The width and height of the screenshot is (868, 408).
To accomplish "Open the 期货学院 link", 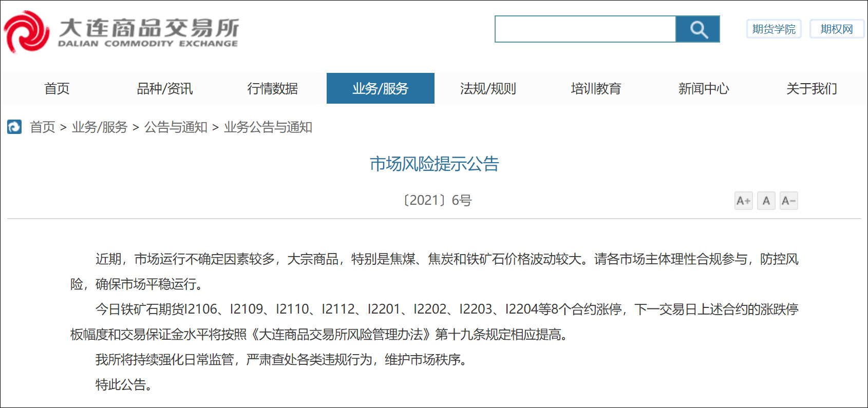I will click(x=773, y=29).
